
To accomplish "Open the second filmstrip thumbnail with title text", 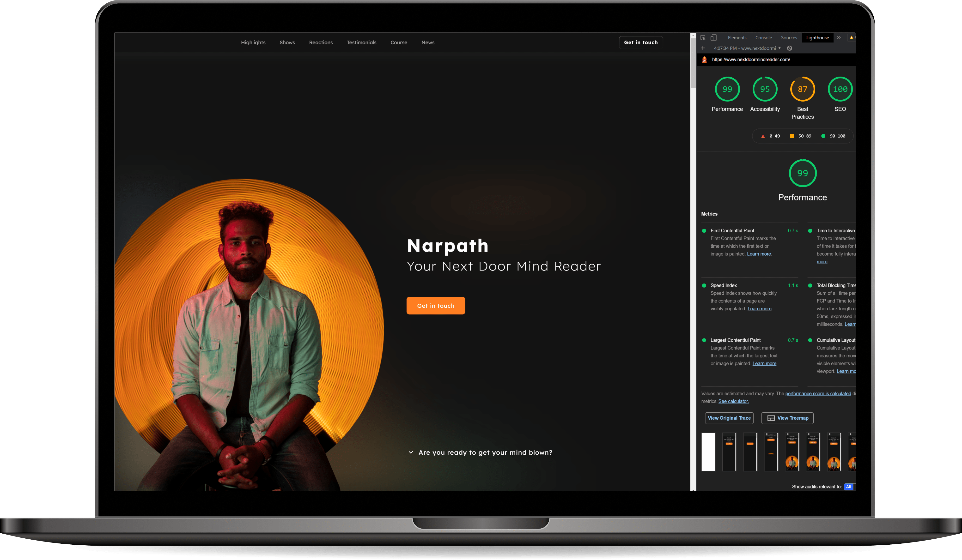I will (x=729, y=452).
